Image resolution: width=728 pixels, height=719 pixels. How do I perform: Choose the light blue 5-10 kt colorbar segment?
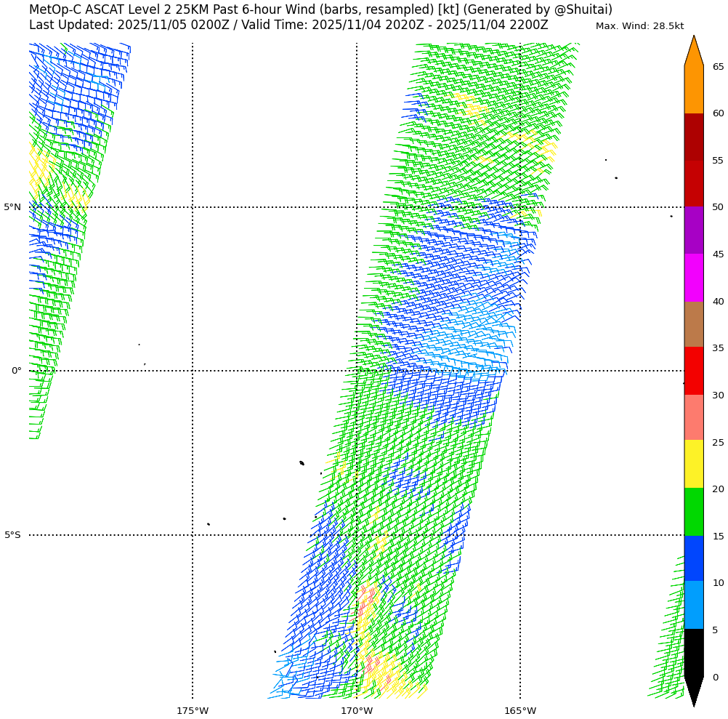pos(694,605)
